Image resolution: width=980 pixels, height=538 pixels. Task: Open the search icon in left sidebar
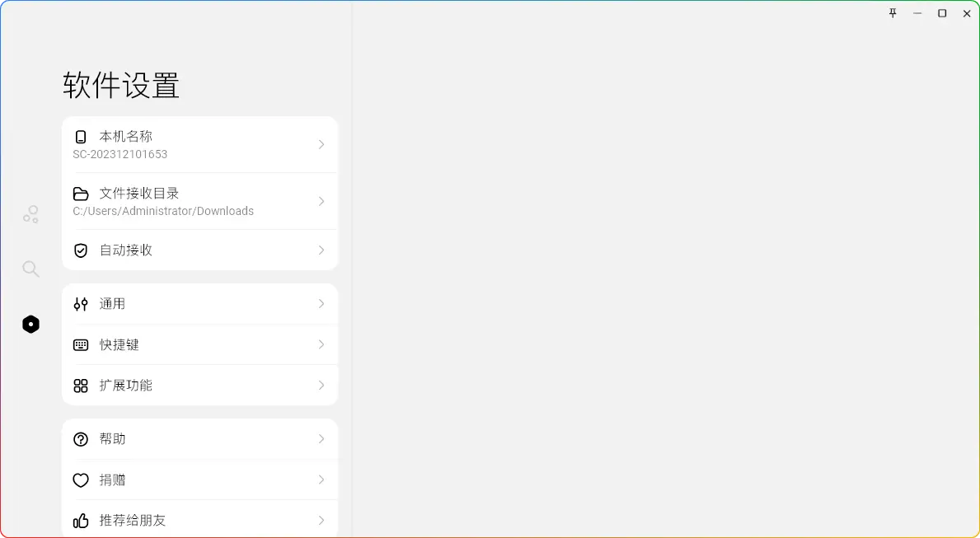(30, 269)
